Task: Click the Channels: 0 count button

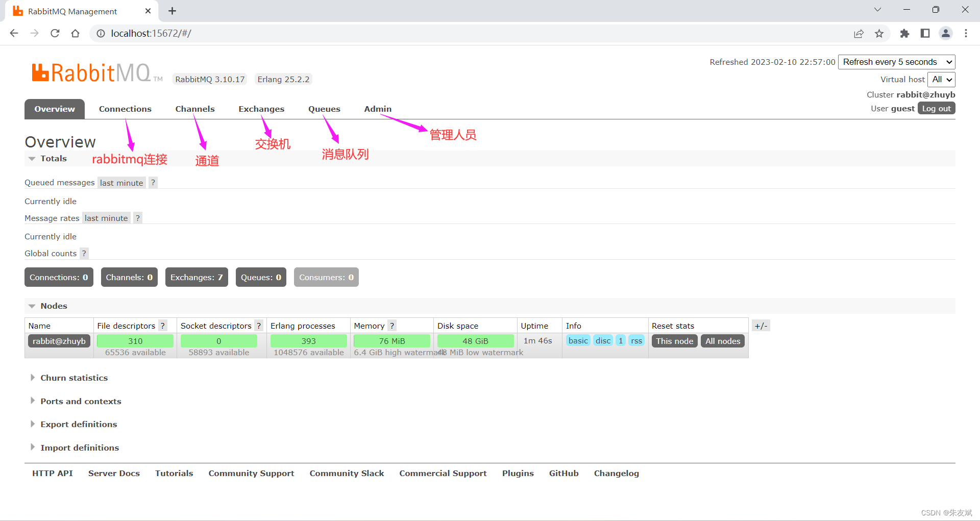Action: pos(129,277)
